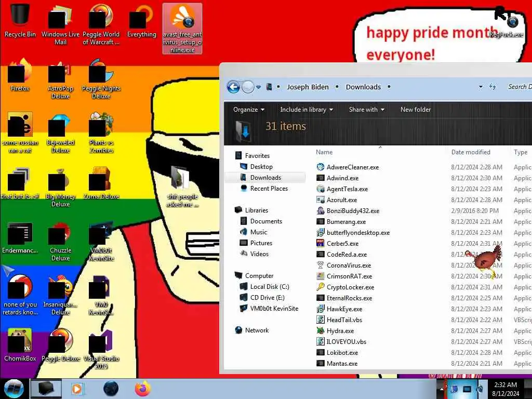Click the BonziBuddy432.exe file icon
Viewport: 532px width, 399px height.
pyautogui.click(x=320, y=211)
